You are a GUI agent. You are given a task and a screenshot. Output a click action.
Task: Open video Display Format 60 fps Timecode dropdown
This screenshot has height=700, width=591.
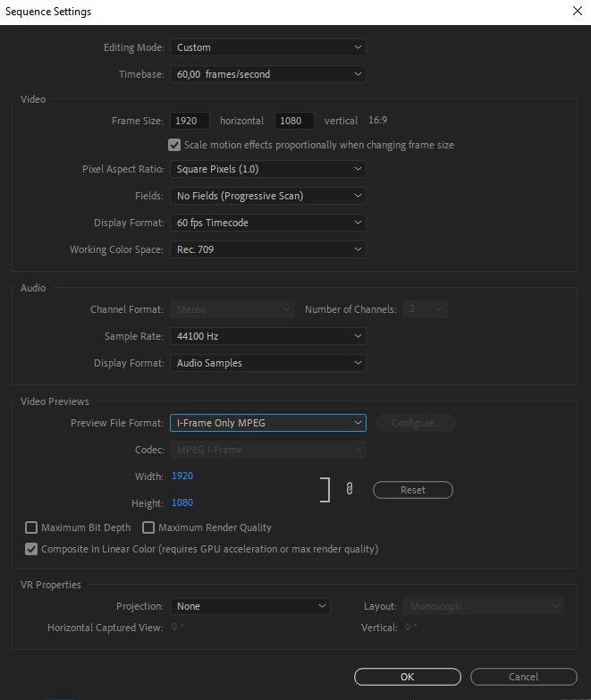tap(268, 223)
